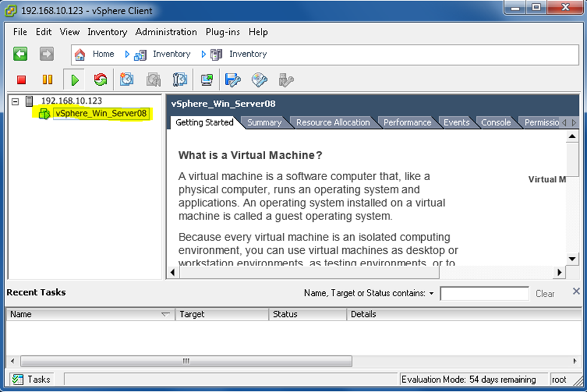Switch to the Performance tab
Screen dimensions: 587x392
[407, 123]
